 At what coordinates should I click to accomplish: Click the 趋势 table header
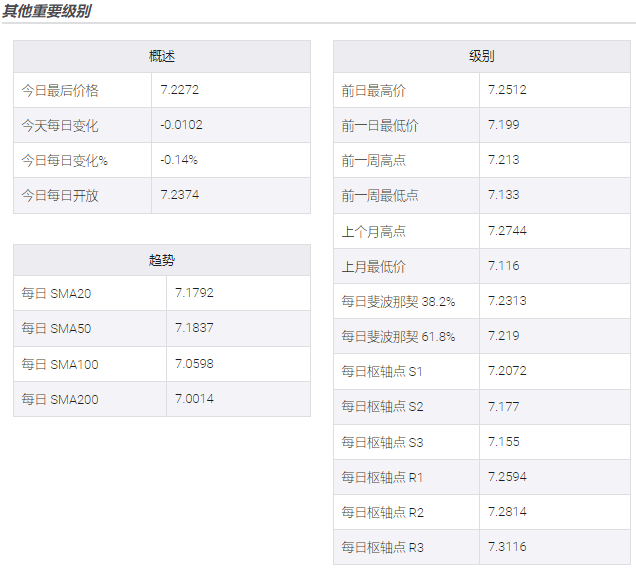(162, 260)
